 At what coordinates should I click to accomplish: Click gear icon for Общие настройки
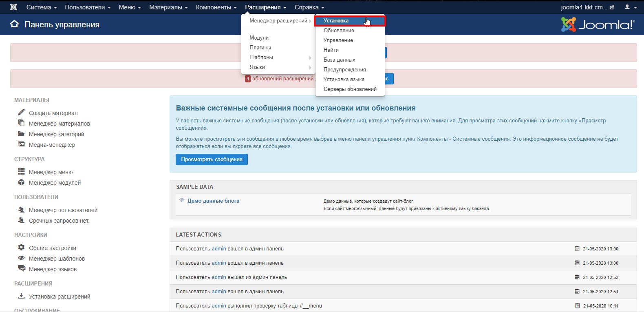click(x=21, y=247)
